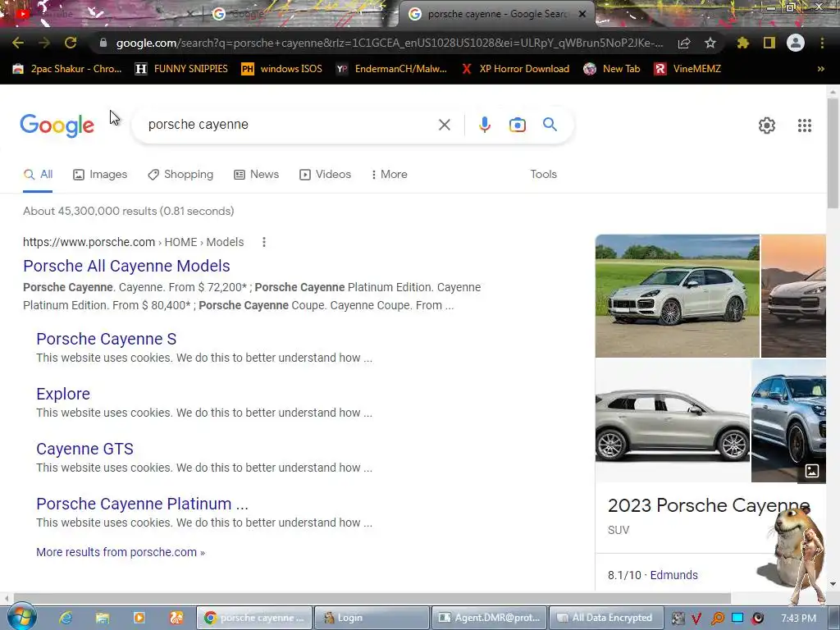The height and width of the screenshot is (630, 840).
Task: Open the FUNNY SNIPPIES bookmark
Action: pos(181,69)
